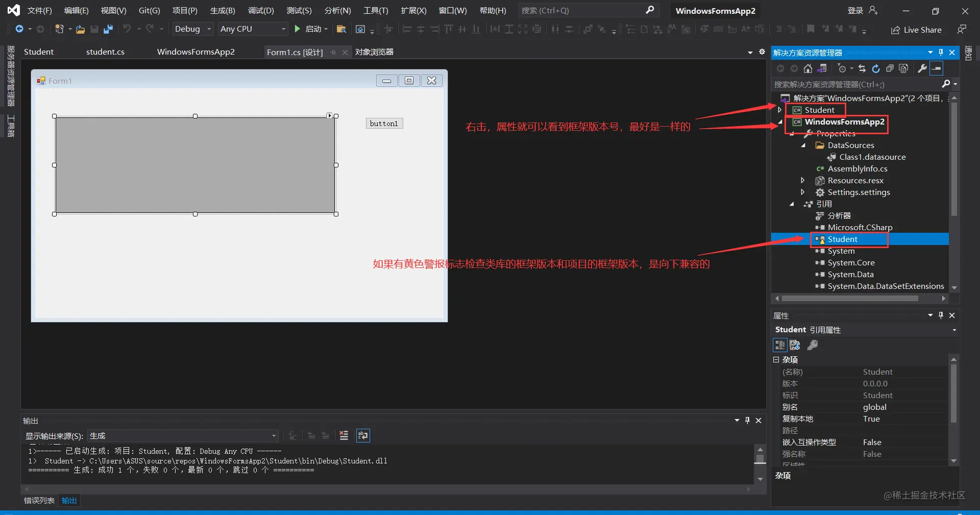980x515 pixels.
Task: Toggle preview selected items button
Action: (936, 68)
